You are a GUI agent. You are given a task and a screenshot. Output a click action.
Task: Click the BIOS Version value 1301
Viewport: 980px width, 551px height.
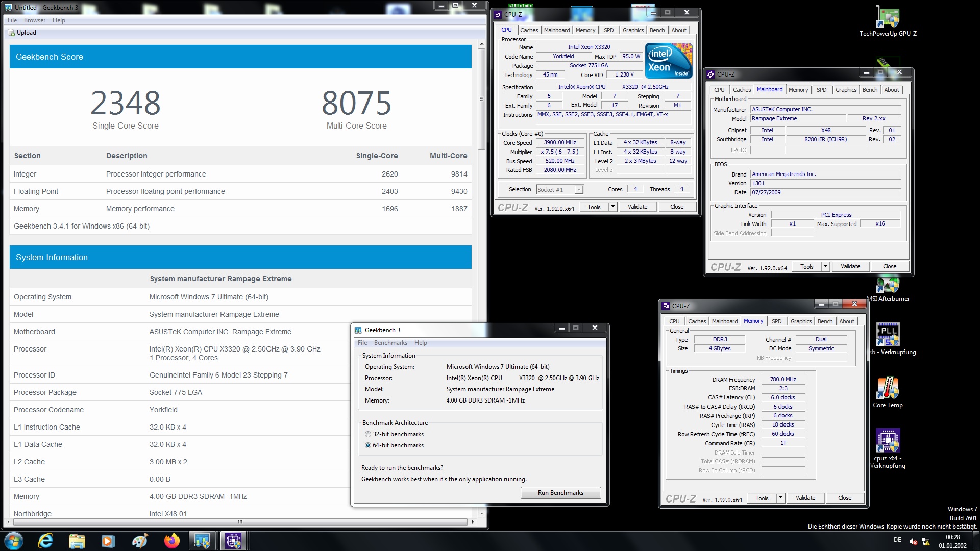pyautogui.click(x=825, y=183)
